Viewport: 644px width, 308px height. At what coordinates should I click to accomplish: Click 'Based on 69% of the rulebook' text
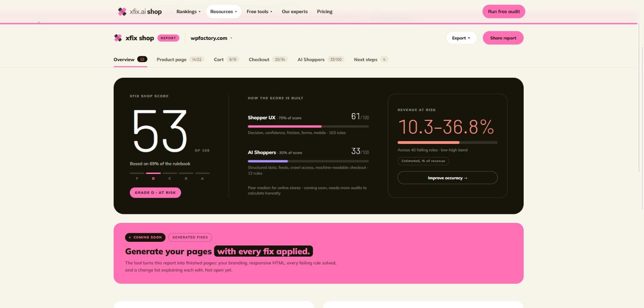[160, 164]
